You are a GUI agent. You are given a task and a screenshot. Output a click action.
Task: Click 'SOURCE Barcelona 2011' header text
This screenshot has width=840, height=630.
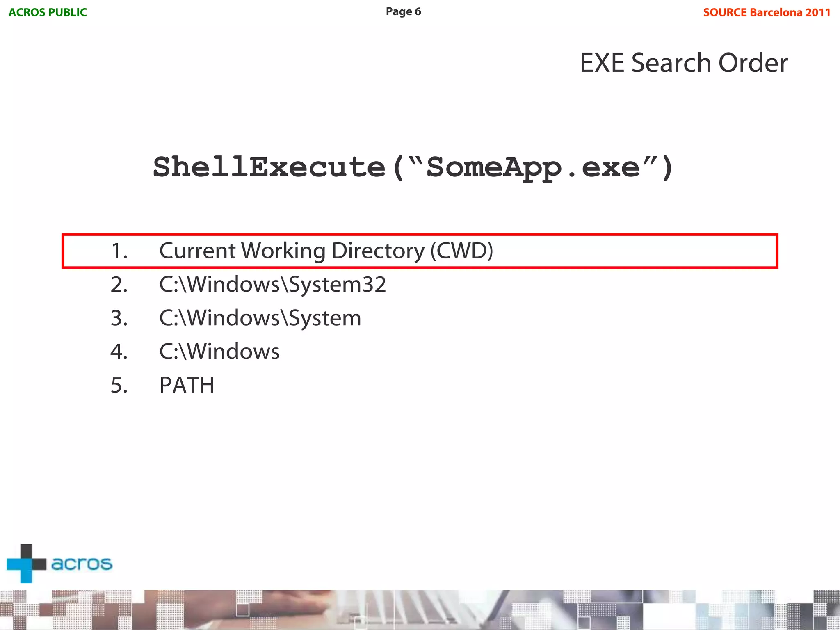click(767, 12)
